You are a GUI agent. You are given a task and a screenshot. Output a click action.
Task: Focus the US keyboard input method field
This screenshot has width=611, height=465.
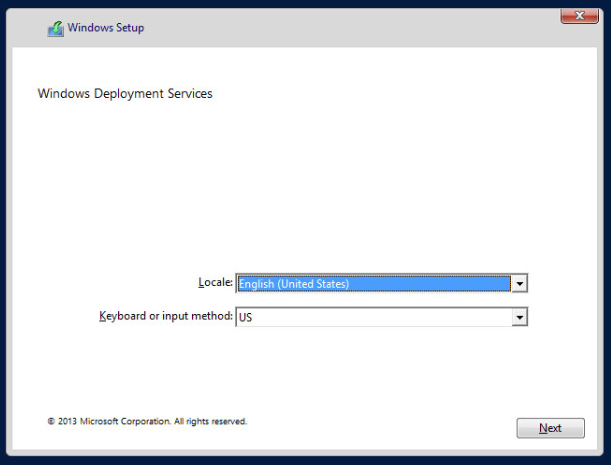[x=372, y=317]
